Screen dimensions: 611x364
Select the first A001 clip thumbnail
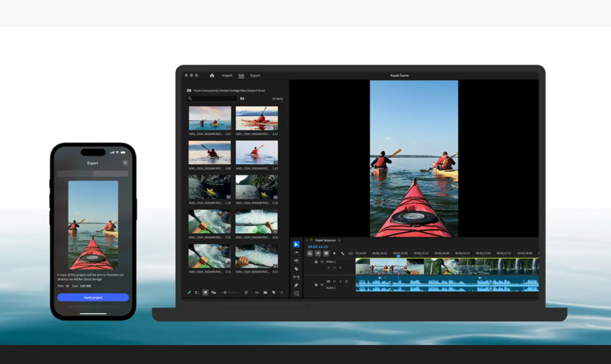pos(209,119)
